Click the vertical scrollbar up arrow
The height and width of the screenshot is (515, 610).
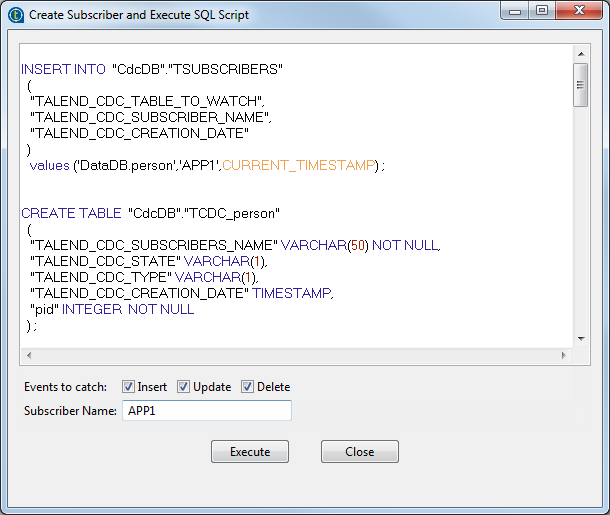pyautogui.click(x=581, y=54)
